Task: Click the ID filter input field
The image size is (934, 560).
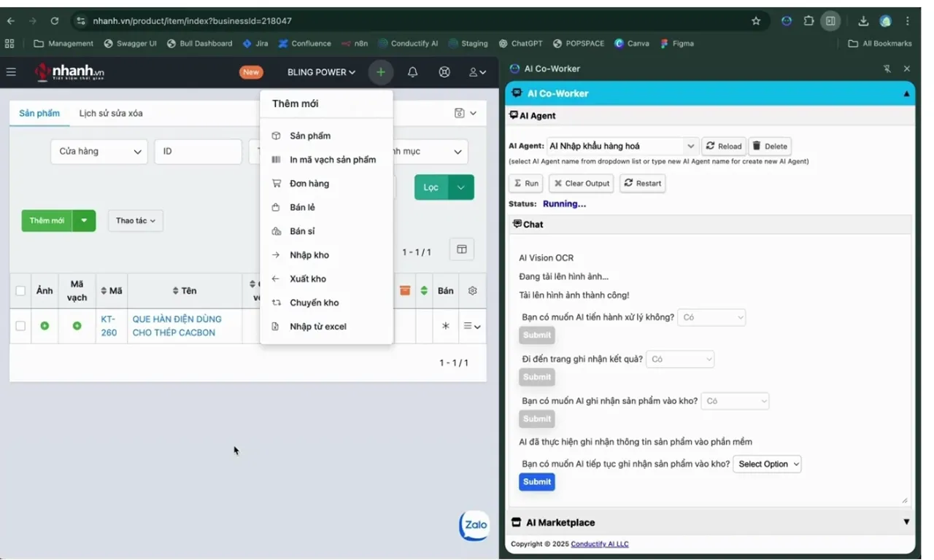Action: [198, 152]
